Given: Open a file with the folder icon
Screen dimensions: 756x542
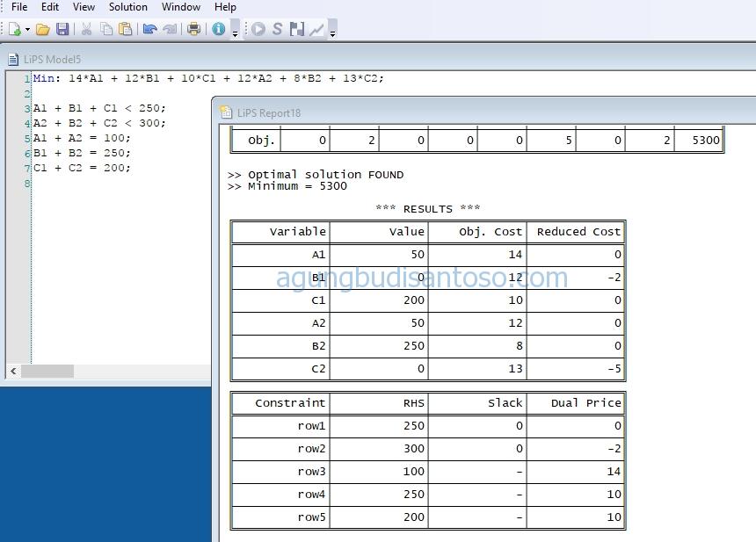Looking at the screenshot, I should [43, 29].
